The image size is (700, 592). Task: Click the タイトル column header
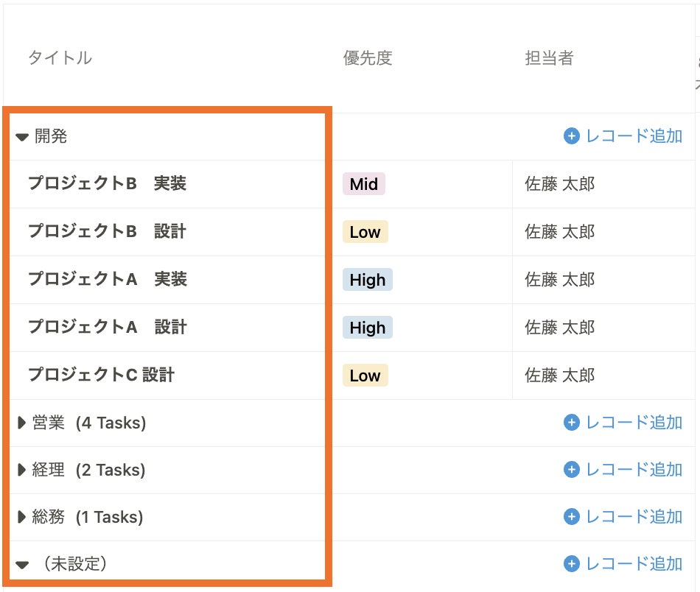(x=60, y=58)
